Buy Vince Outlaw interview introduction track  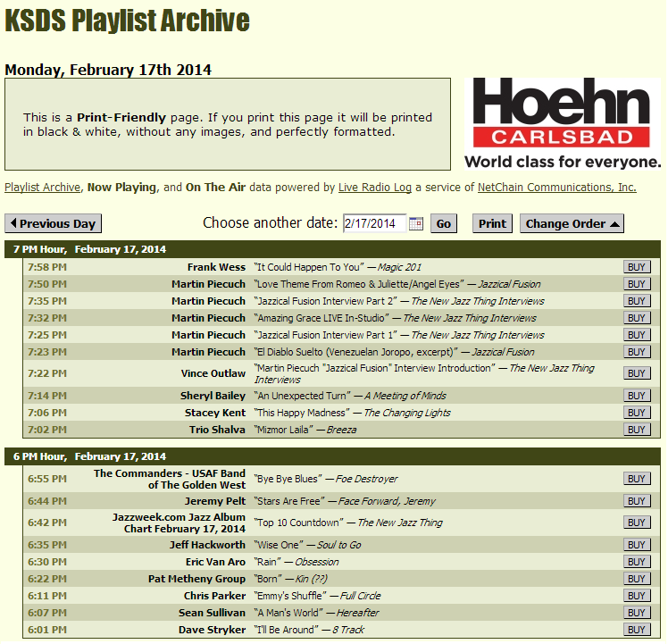tap(637, 373)
